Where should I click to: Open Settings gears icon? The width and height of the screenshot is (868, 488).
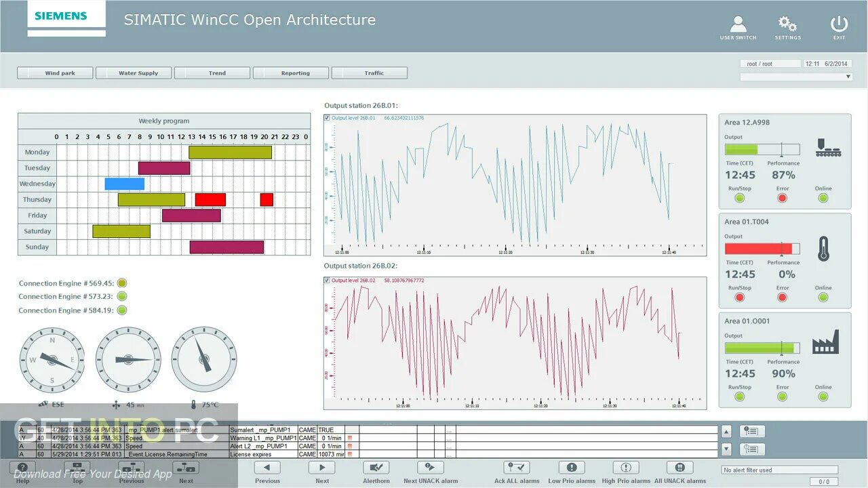coord(787,24)
